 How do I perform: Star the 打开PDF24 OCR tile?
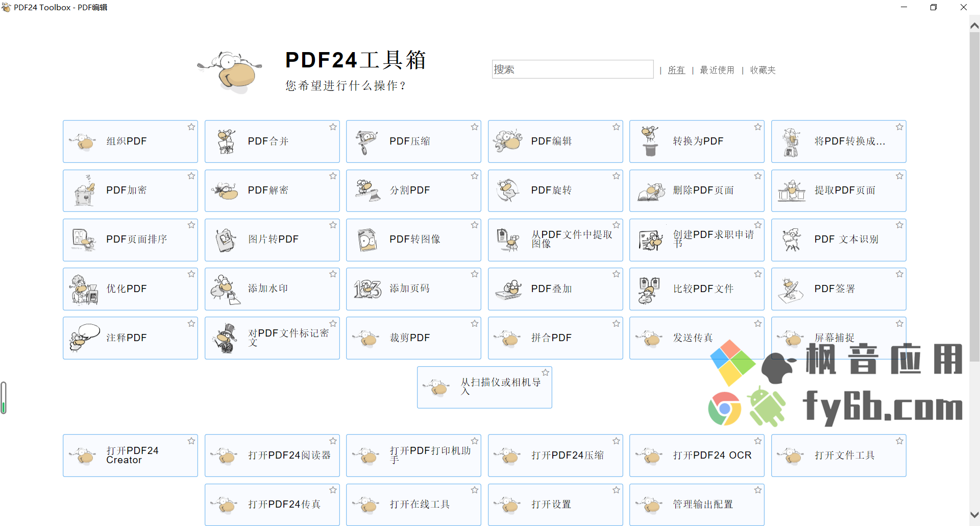[758, 441]
